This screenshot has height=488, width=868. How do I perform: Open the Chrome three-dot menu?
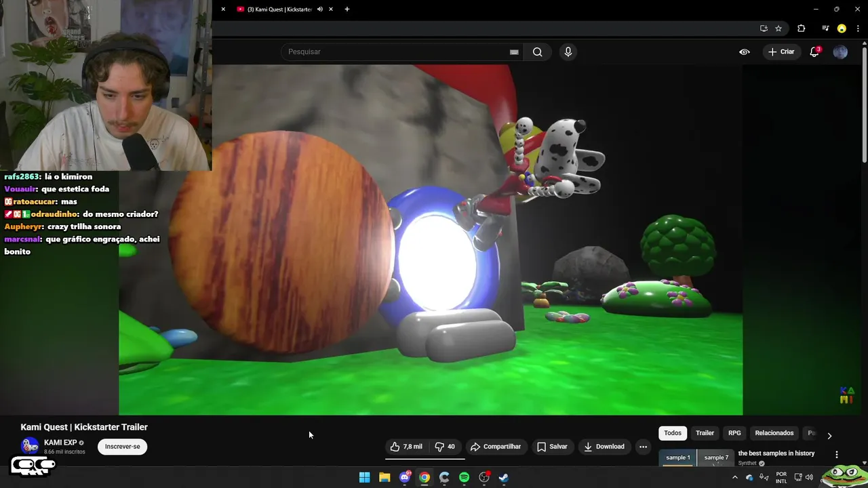[x=858, y=28]
